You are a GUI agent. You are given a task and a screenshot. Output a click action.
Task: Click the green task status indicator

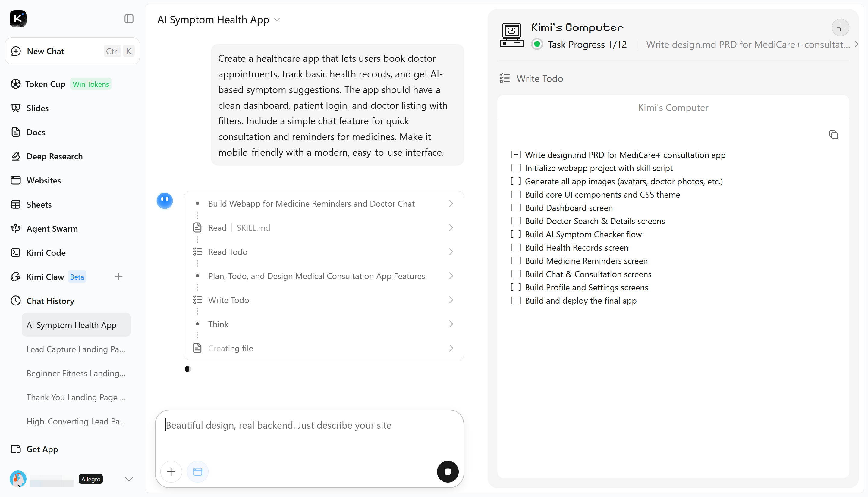[537, 44]
